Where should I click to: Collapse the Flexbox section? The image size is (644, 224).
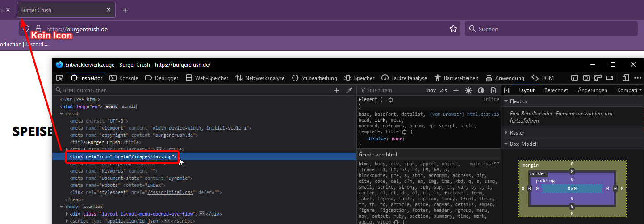506,101
